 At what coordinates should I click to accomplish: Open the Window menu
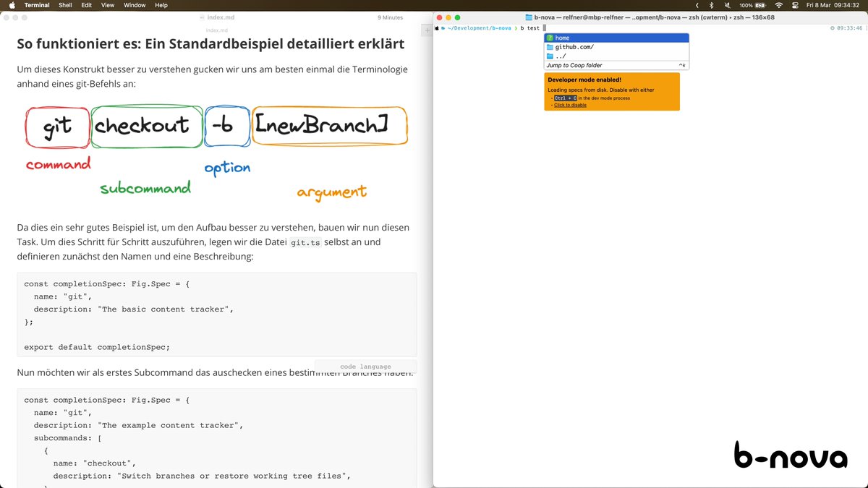point(135,5)
